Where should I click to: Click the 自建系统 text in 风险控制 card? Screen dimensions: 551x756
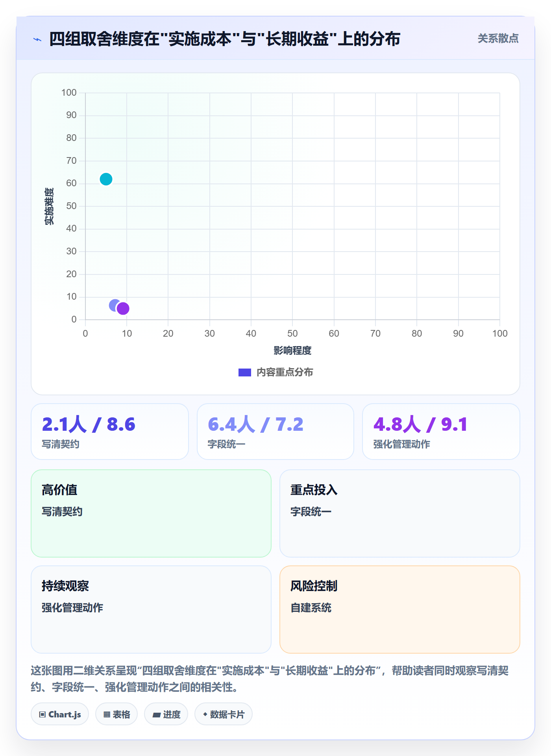click(311, 608)
